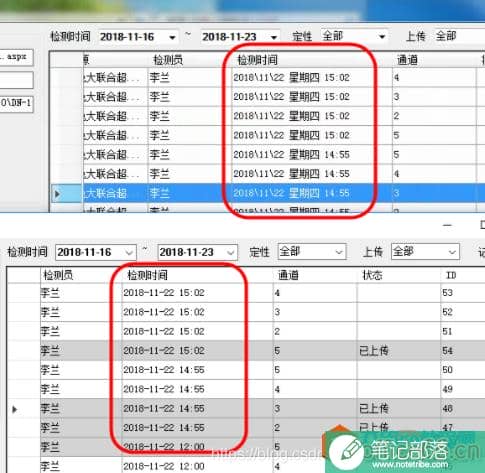
Task: Click the .aspx text field on the left
Action: point(16,57)
